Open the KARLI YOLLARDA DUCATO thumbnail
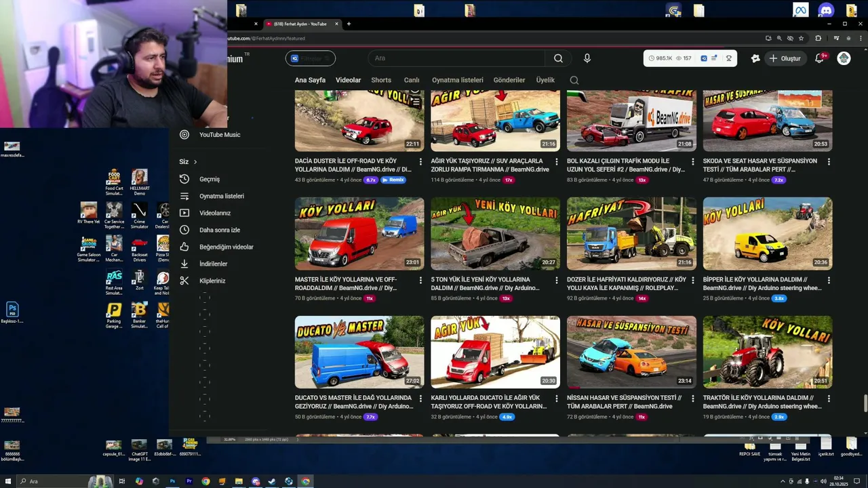868x488 pixels. 496,352
